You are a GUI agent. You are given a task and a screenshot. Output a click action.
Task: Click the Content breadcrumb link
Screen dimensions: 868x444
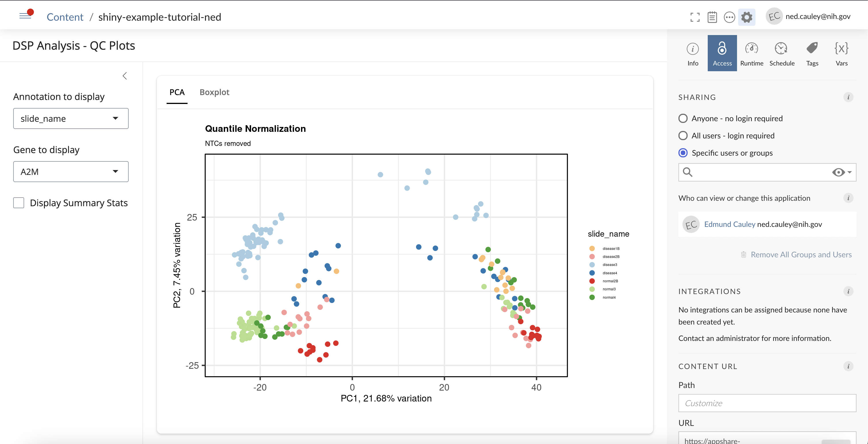point(65,17)
